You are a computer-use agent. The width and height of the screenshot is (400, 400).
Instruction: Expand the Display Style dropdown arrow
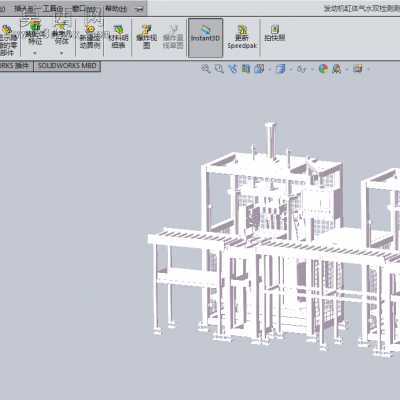[291, 69]
